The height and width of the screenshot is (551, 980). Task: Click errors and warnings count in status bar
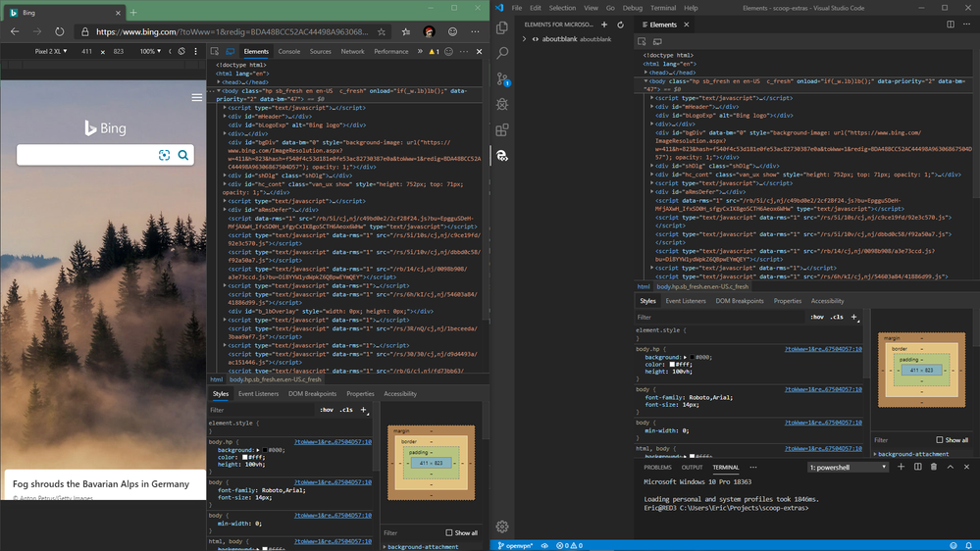(x=569, y=545)
